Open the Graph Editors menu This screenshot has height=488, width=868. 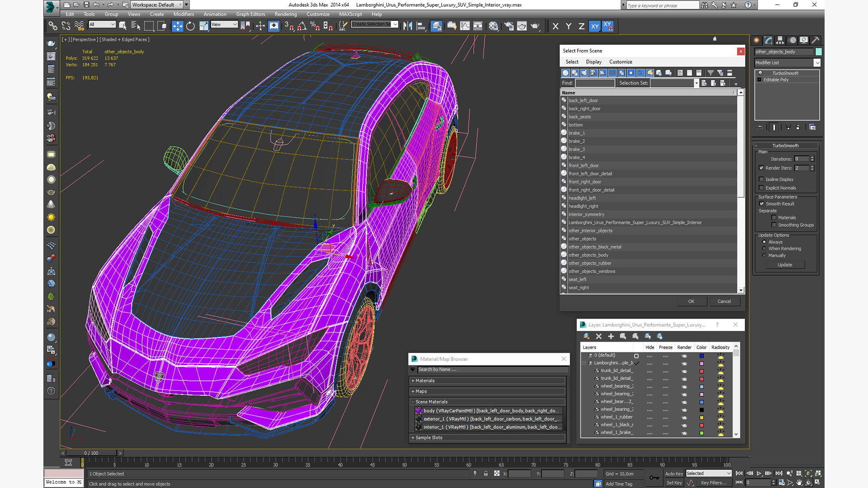tap(250, 14)
